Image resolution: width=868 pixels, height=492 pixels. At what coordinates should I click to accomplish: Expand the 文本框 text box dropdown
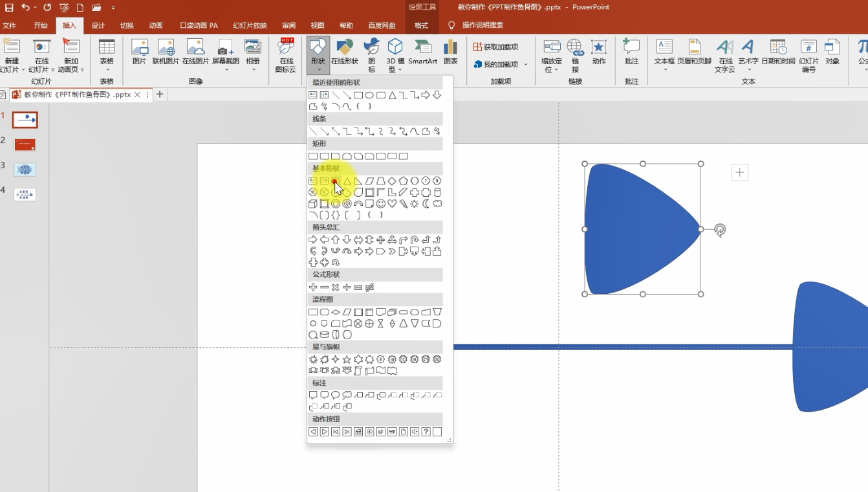pyautogui.click(x=665, y=69)
